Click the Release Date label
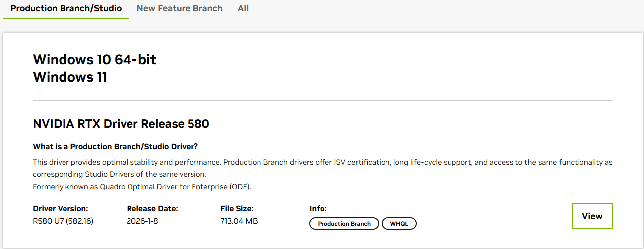The image size is (644, 249). [x=152, y=209]
